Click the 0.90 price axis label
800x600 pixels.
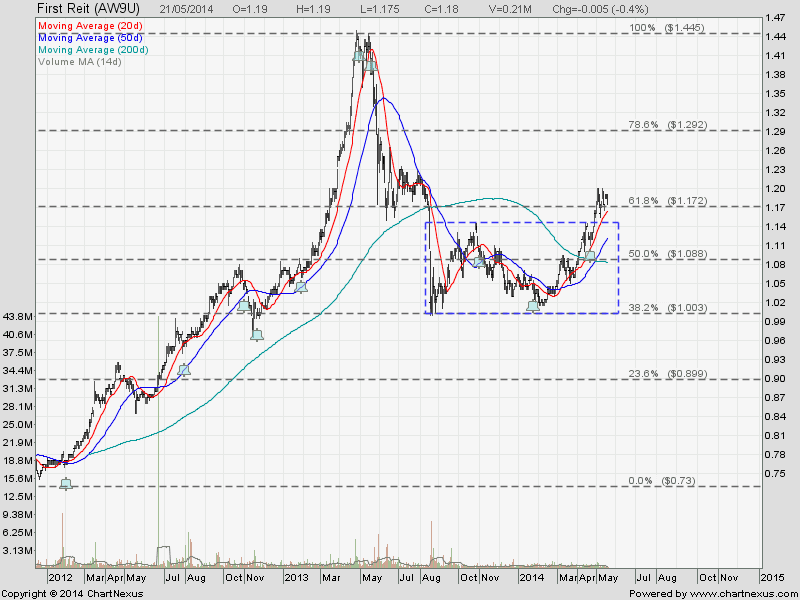coord(776,379)
